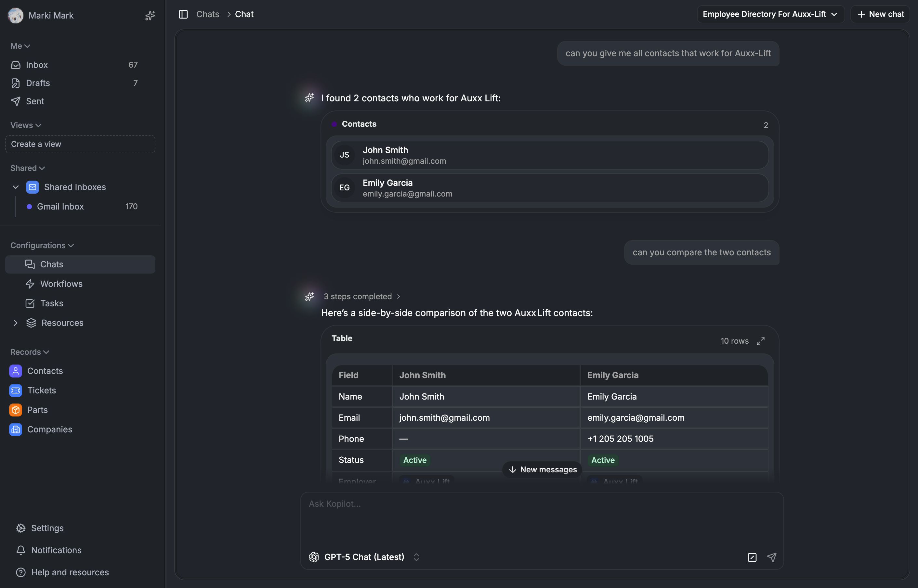Click the edit icon beside send button

click(752, 557)
